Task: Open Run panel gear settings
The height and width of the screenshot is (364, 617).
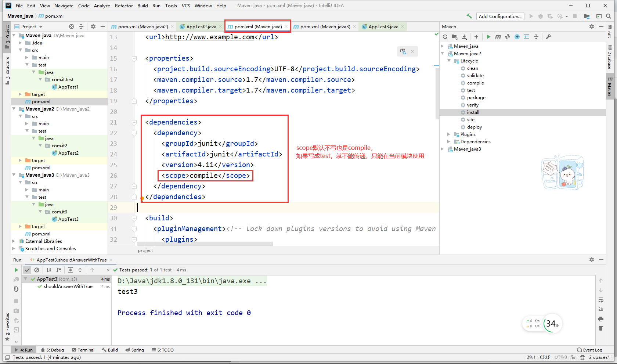Action: 592,260
